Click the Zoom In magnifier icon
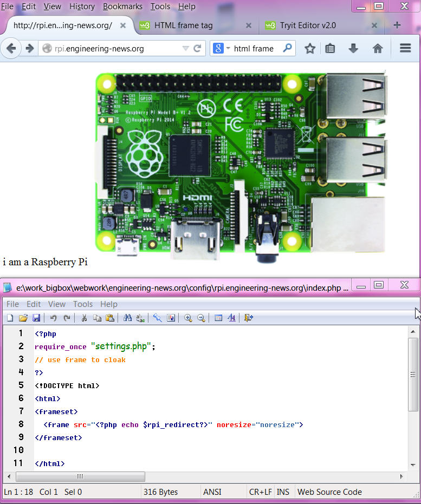This screenshot has height=504, width=421. pyautogui.click(x=188, y=318)
